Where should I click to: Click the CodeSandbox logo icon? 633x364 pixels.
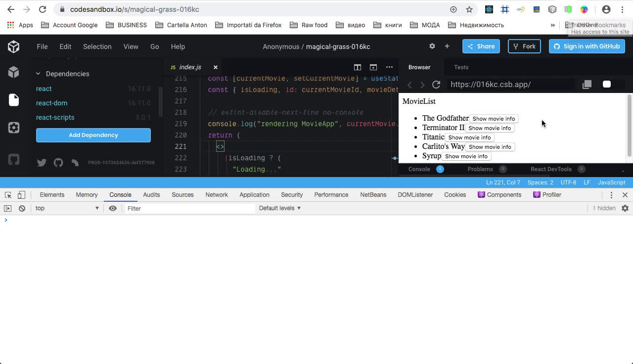[x=13, y=46]
